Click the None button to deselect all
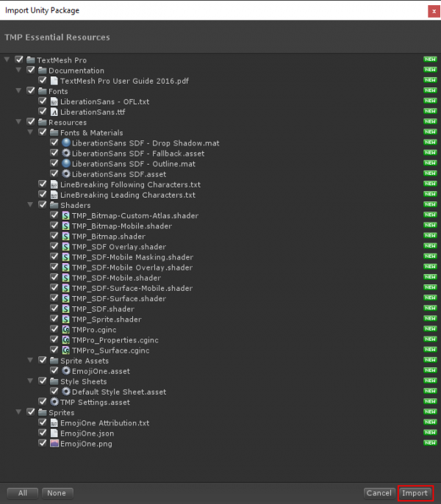This screenshot has width=441, height=504. point(57,493)
